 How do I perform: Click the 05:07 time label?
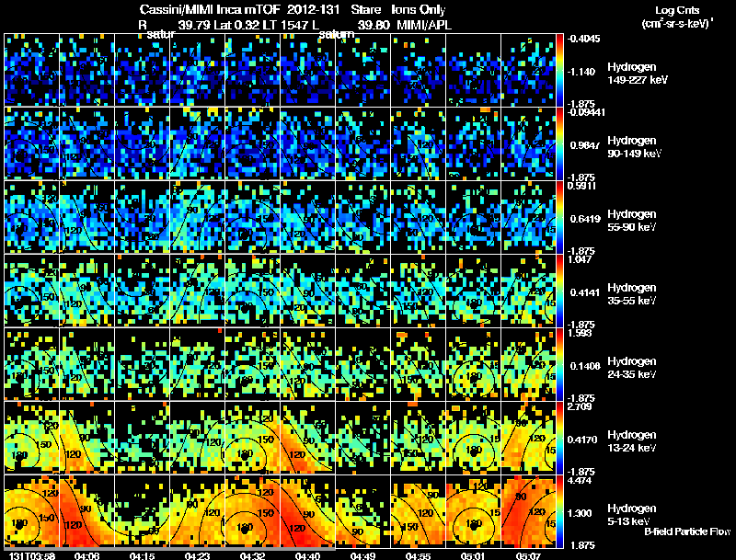point(528,555)
